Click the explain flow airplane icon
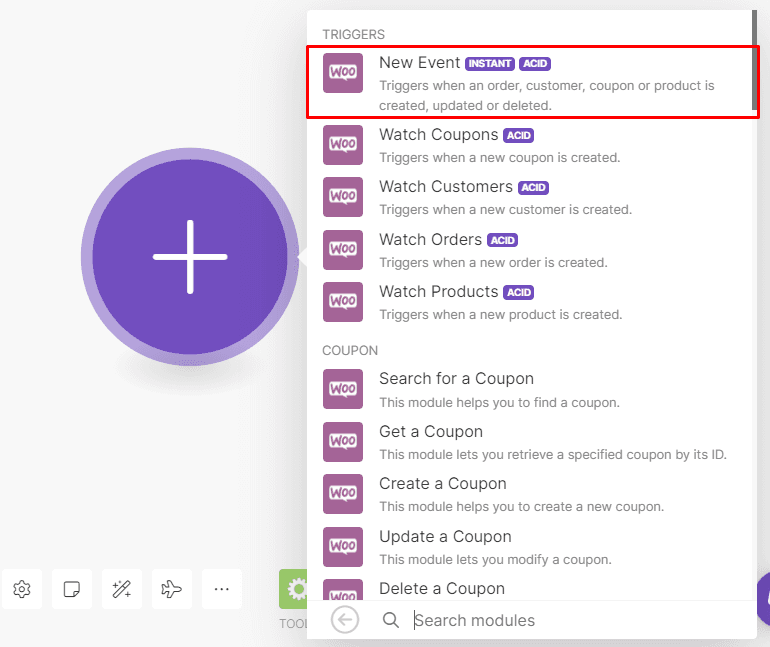Screen dimensions: 770x647 (x=172, y=589)
